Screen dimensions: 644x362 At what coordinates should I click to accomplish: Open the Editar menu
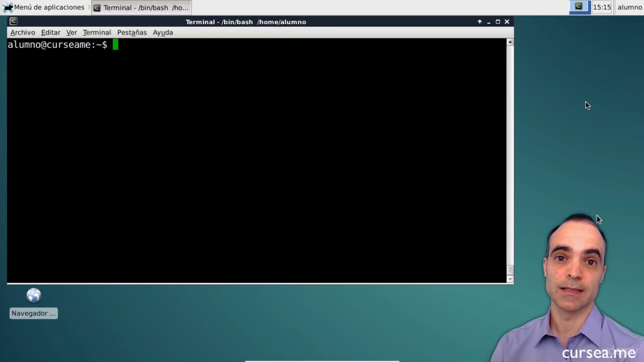click(x=51, y=33)
